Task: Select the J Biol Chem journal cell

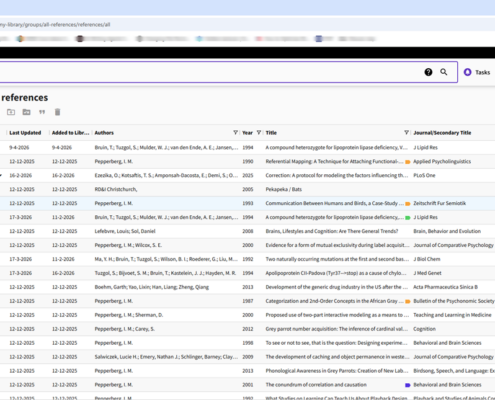Action: pyautogui.click(x=427, y=259)
